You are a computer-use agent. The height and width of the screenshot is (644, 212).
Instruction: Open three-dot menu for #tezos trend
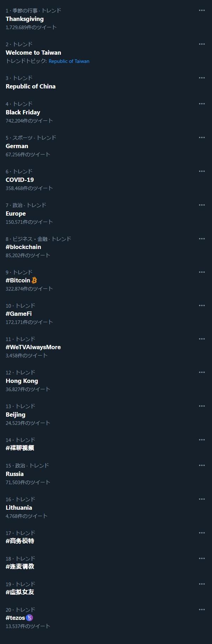pyautogui.click(x=202, y=610)
